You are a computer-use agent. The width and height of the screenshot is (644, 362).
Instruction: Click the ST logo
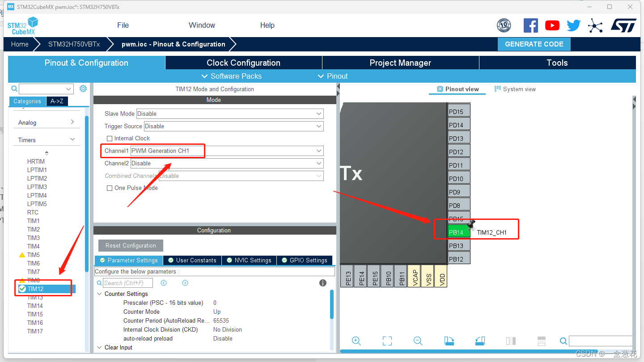coord(623,25)
